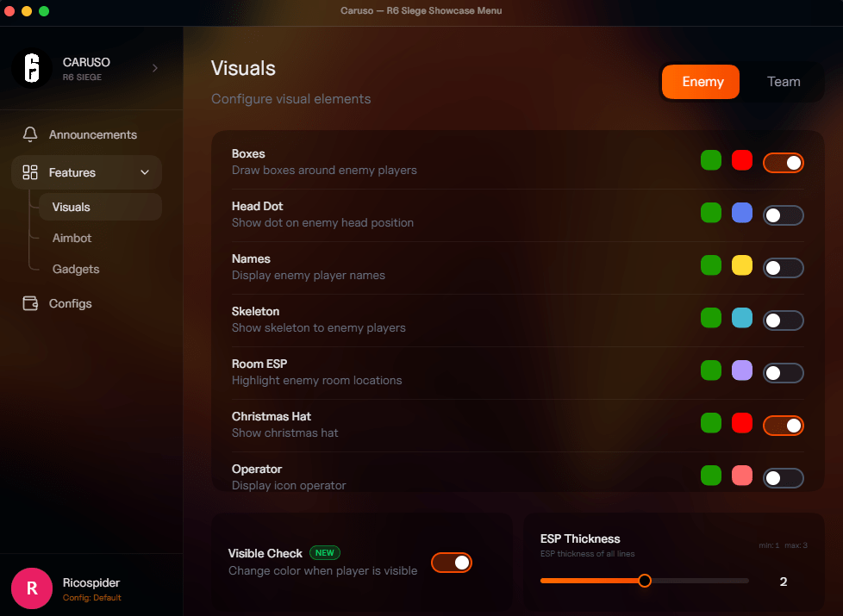Screen dimensions: 843x616
Task: Click the Ricospider avatar circle
Action: [32, 588]
